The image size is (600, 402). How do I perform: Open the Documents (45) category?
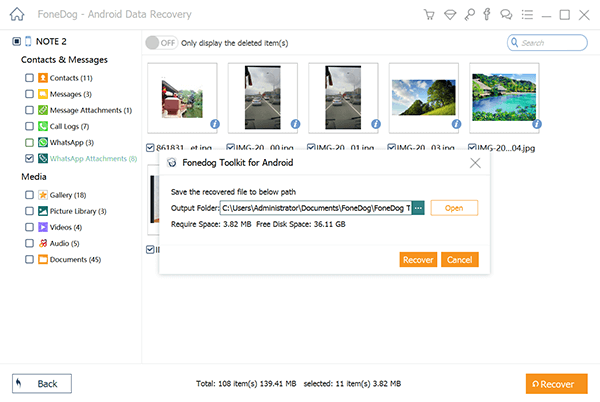point(75,259)
